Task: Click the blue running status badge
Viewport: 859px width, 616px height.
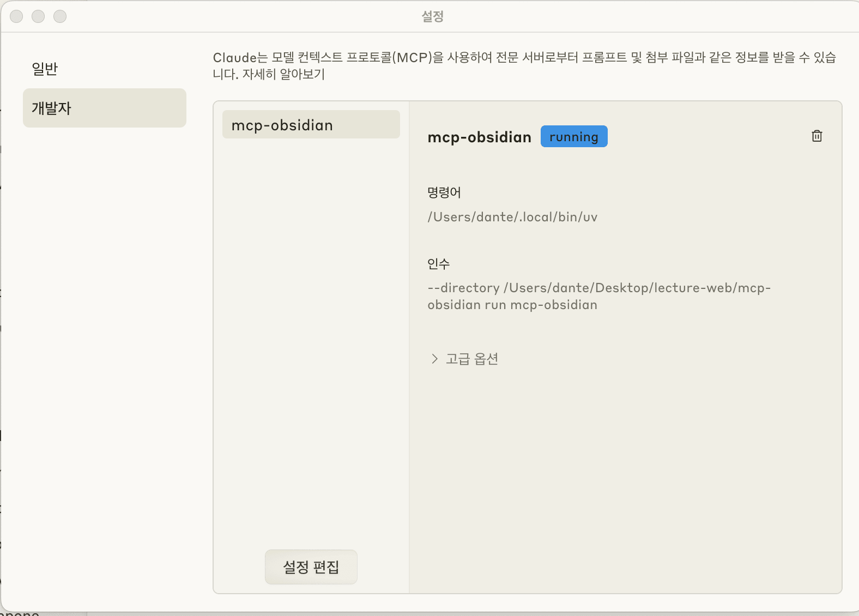Action: coord(574,136)
